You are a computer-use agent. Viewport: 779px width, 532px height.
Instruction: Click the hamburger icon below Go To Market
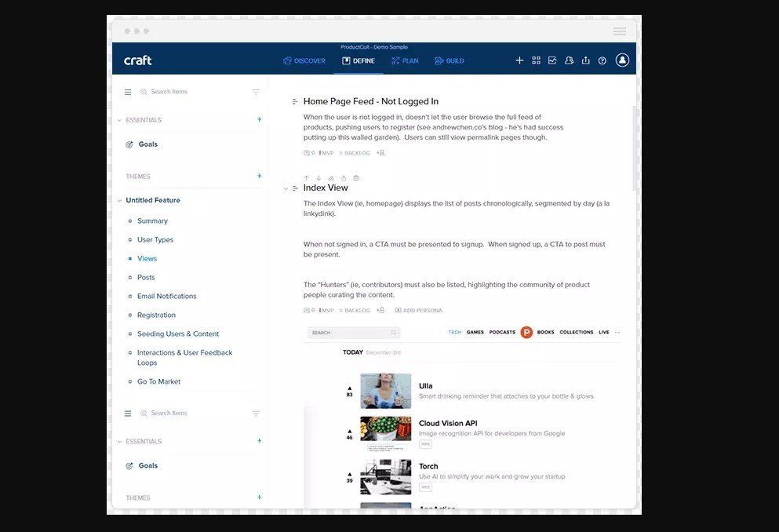(x=128, y=414)
